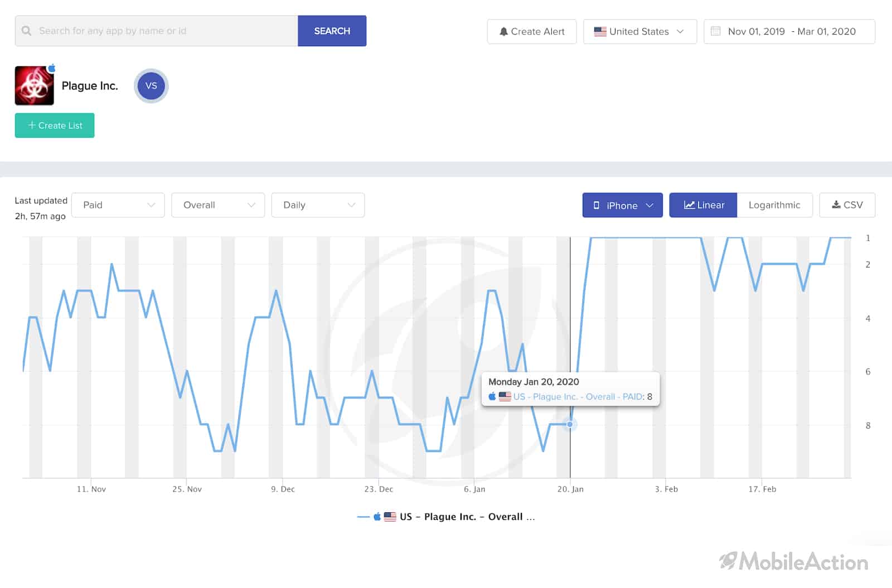This screenshot has height=588, width=892.
Task: Click the chevron in the Overall dropdown
Action: coord(251,205)
